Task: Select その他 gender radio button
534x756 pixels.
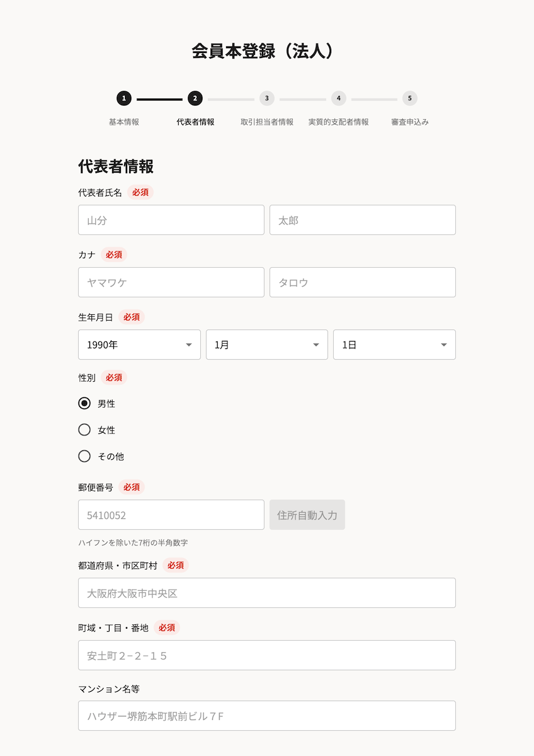Action: (84, 456)
